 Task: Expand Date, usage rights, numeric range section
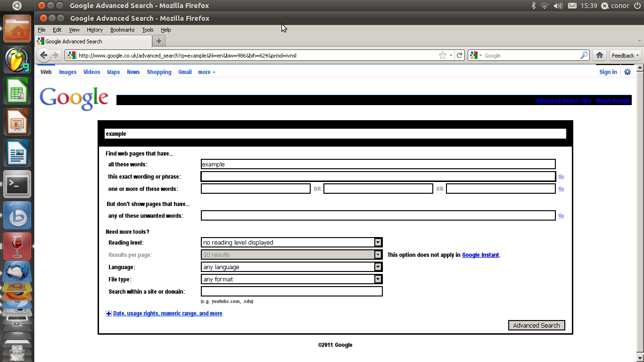(x=167, y=313)
